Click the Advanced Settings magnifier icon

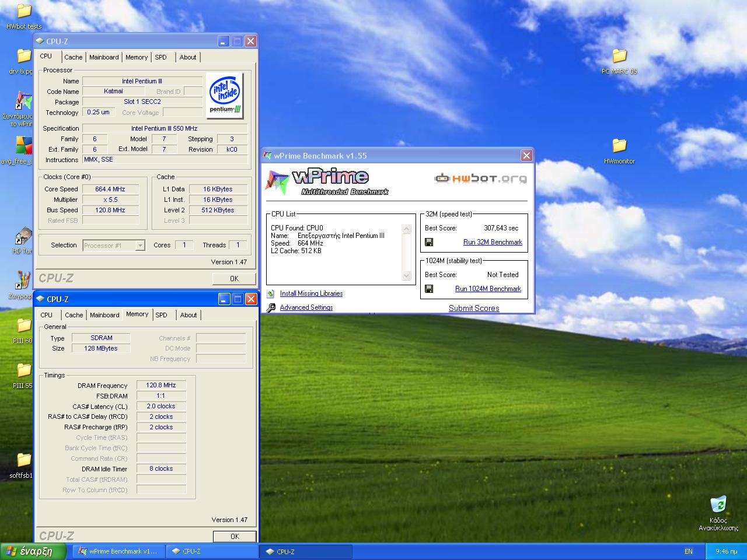pyautogui.click(x=271, y=307)
